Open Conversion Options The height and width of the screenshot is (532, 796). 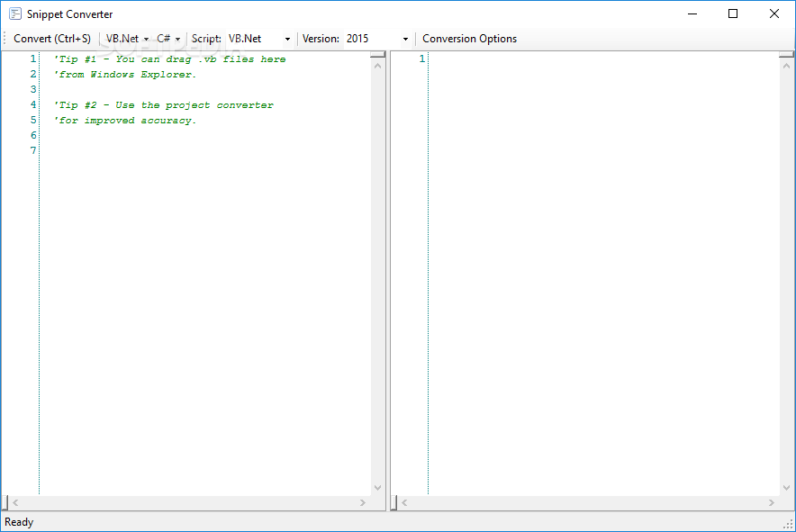469,39
